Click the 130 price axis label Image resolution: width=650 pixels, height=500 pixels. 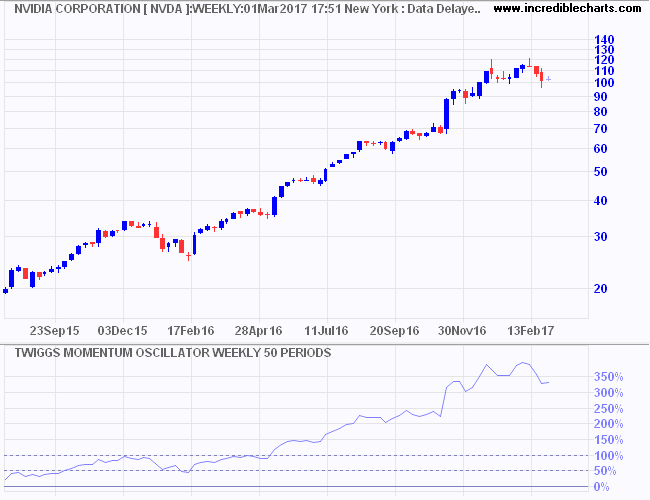point(604,50)
